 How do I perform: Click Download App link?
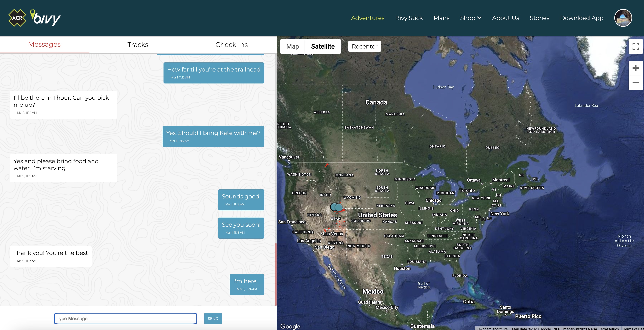(582, 18)
